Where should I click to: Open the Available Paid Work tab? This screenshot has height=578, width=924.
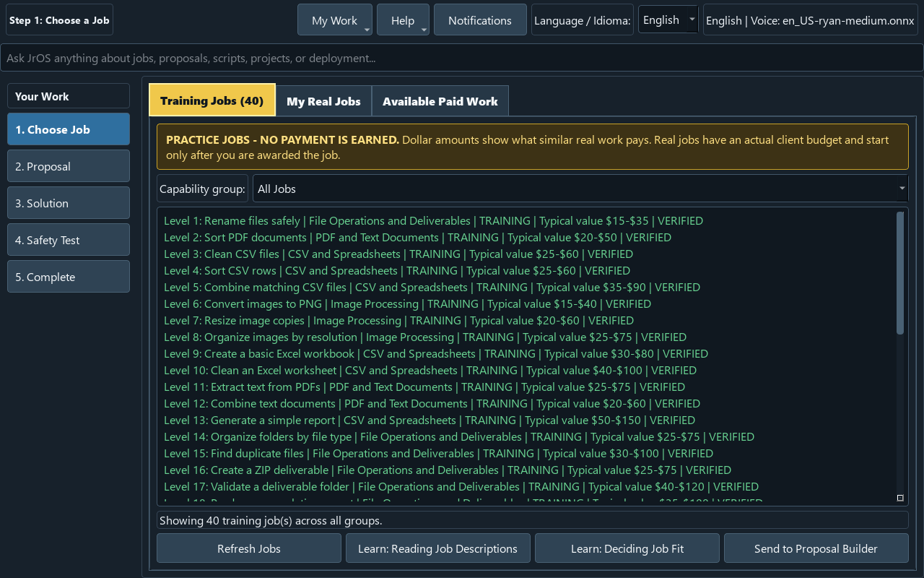click(x=440, y=102)
